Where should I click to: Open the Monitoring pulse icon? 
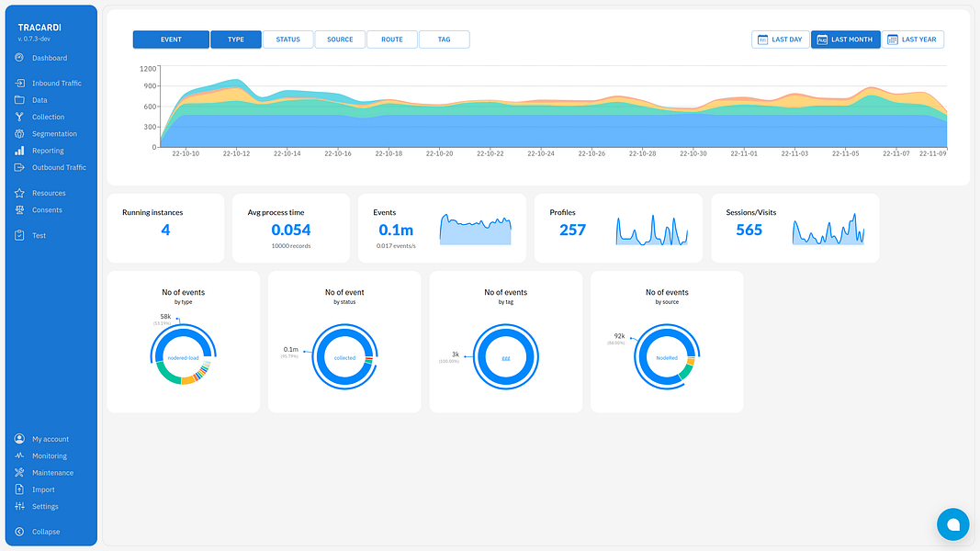click(x=19, y=455)
